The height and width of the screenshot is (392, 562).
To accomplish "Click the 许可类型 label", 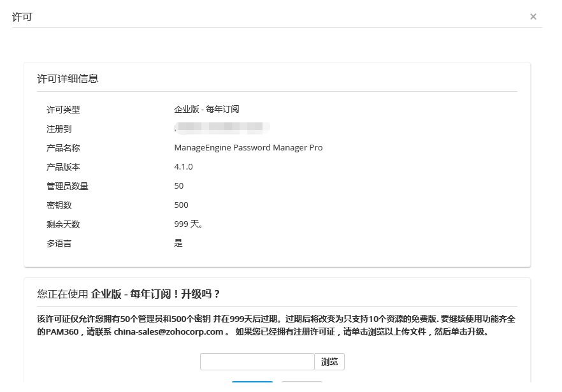I will (x=63, y=110).
